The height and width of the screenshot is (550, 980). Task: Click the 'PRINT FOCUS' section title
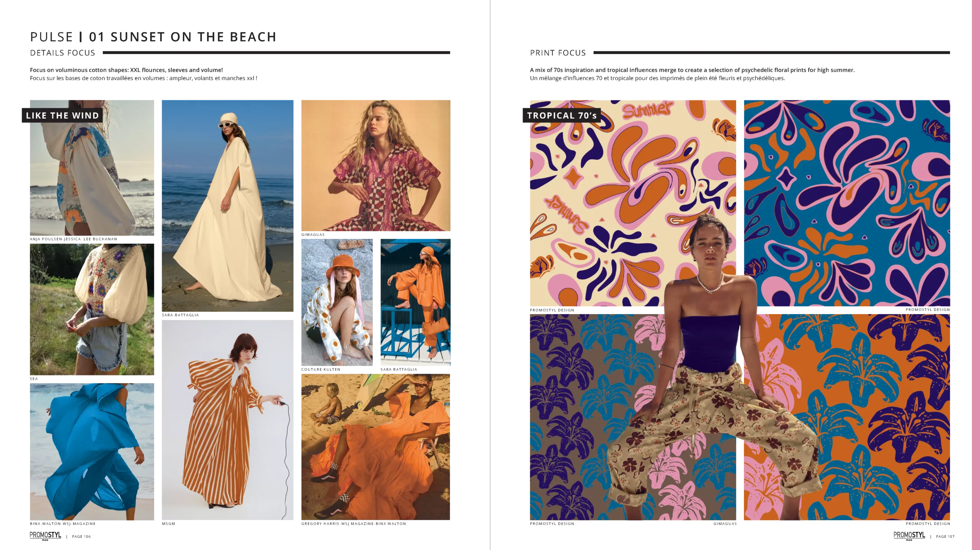558,53
